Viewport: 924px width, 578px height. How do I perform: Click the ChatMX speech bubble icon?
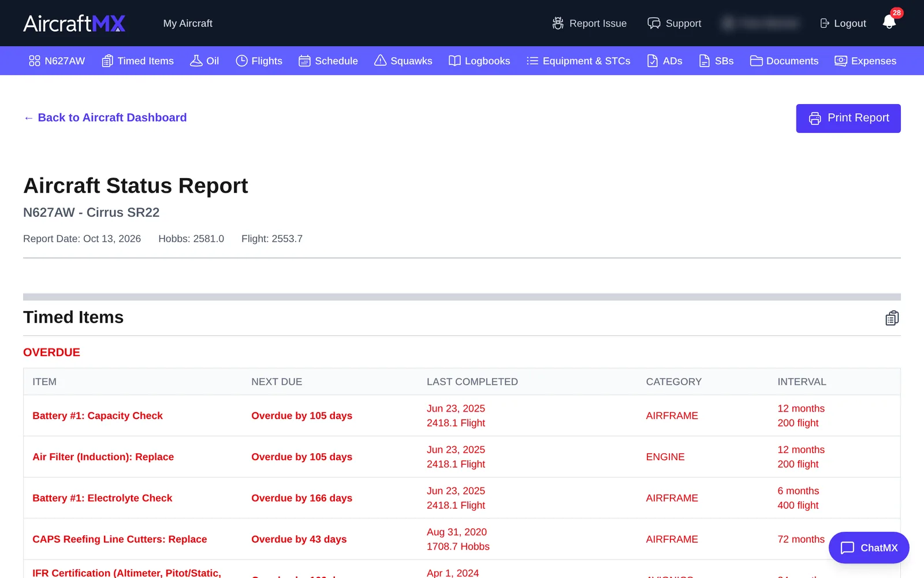(x=847, y=548)
